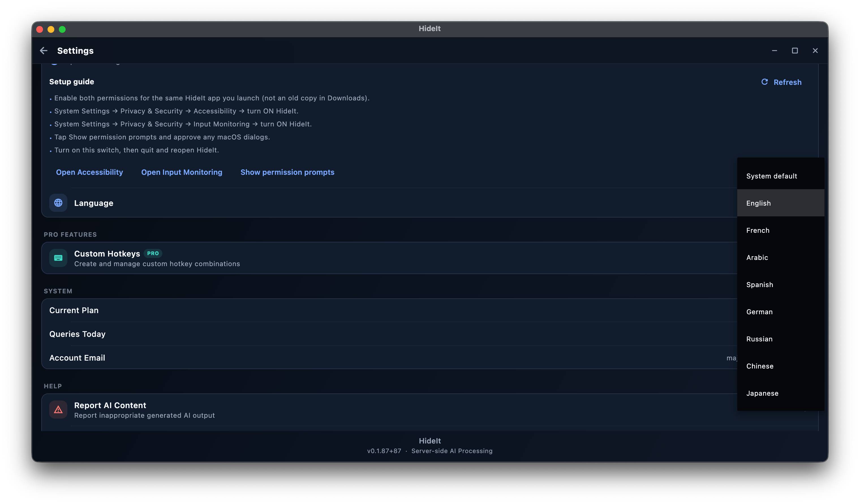Viewport: 860px width, 504px height.
Task: Click the version v0.1.87+87 text
Action: pos(384,451)
